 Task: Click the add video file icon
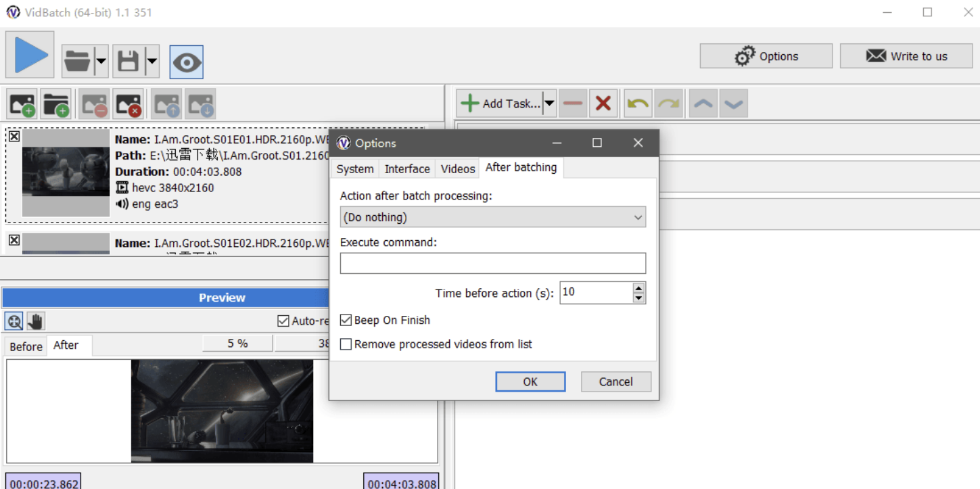click(22, 104)
